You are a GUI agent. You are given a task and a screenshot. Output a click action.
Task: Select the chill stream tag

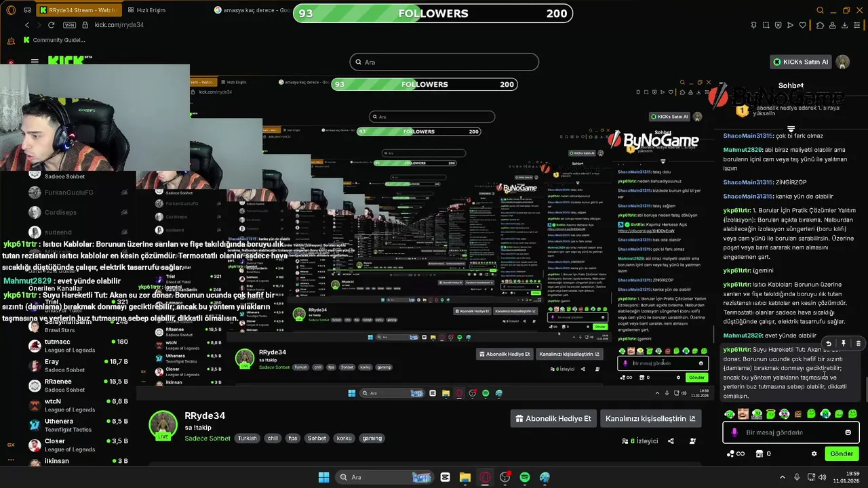point(273,439)
